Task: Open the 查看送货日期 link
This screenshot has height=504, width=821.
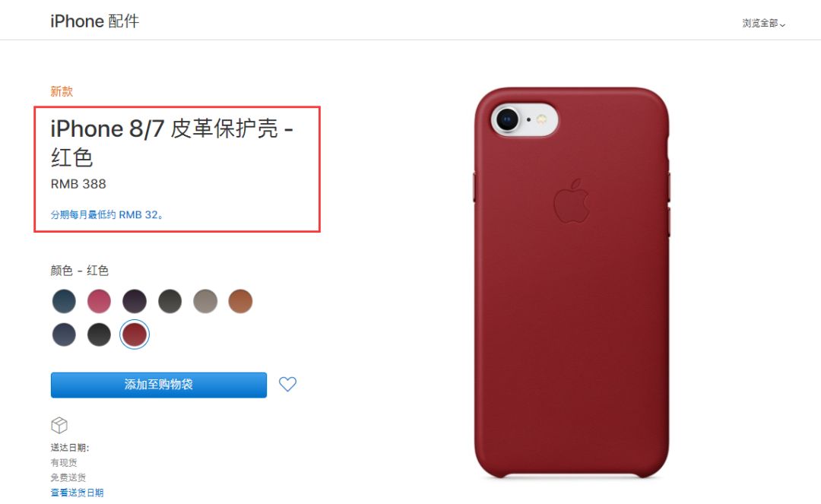Action: pos(77,493)
